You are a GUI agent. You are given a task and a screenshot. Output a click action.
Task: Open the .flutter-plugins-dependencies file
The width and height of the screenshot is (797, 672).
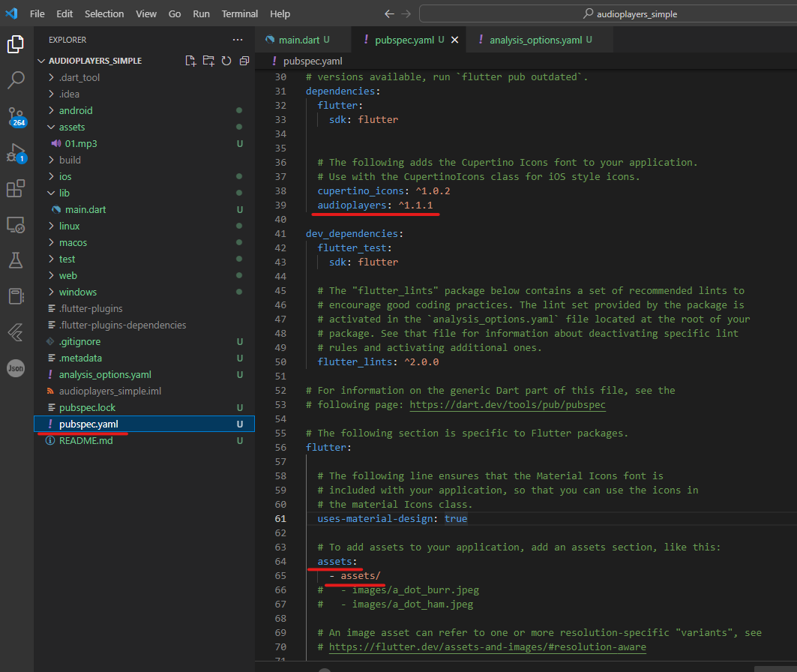pyautogui.click(x=145, y=325)
